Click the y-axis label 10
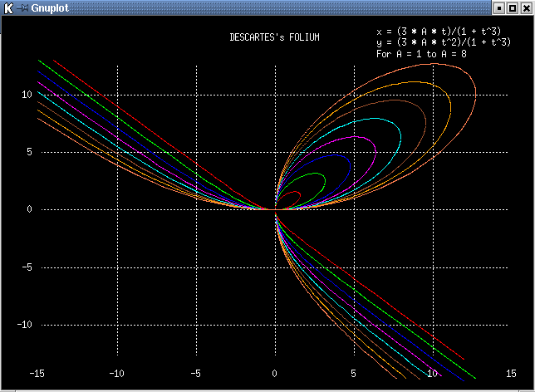This screenshot has width=535, height=392. tap(27, 95)
